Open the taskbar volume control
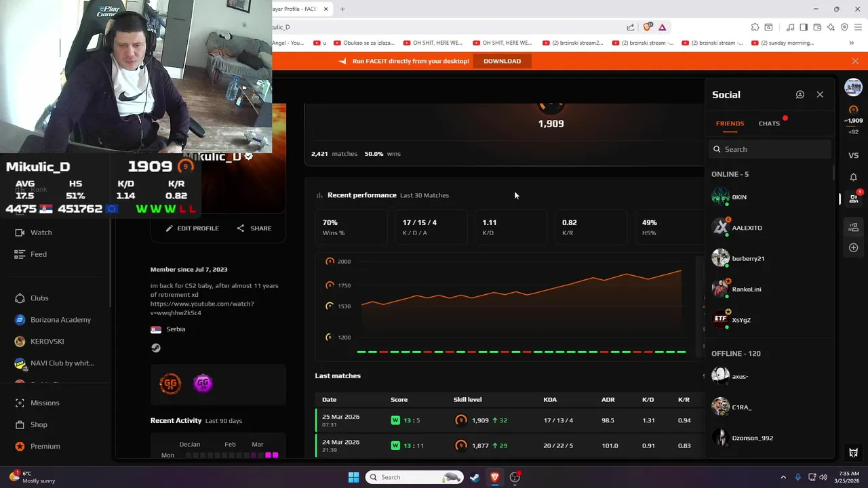This screenshot has height=488, width=868. click(824, 477)
